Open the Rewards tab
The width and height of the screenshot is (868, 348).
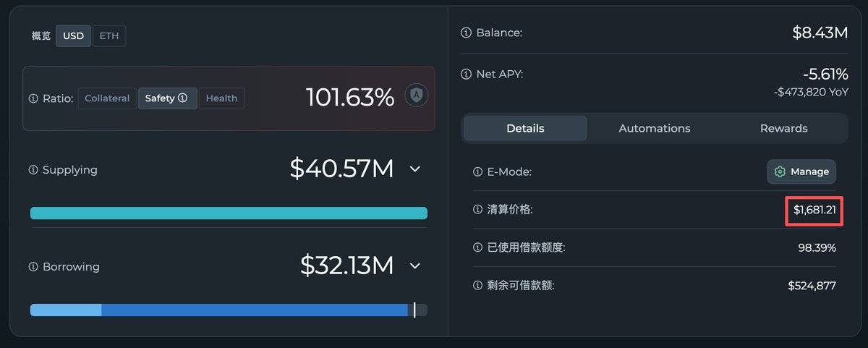click(x=783, y=128)
